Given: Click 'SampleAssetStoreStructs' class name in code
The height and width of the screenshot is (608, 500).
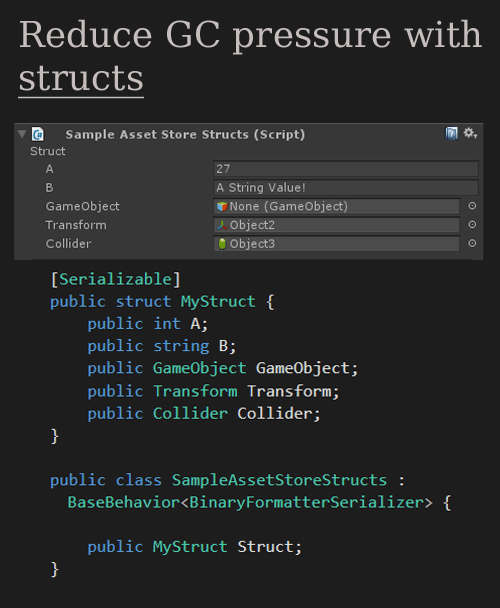Looking at the screenshot, I should [x=279, y=480].
